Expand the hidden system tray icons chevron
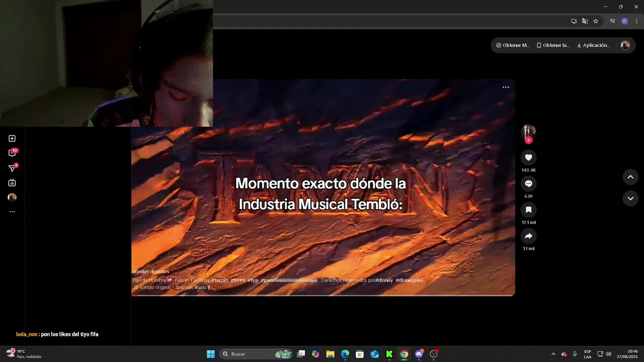The image size is (644, 362). point(553,354)
